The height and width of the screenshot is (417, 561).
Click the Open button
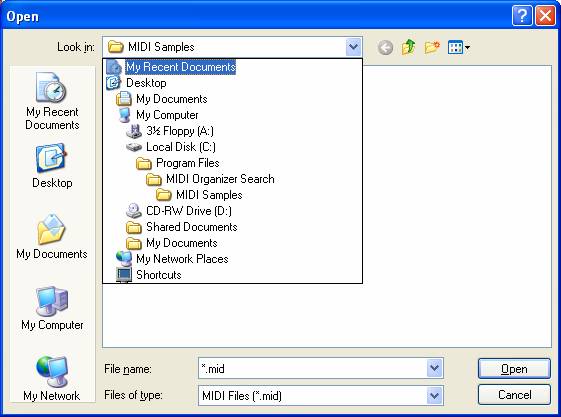click(514, 368)
